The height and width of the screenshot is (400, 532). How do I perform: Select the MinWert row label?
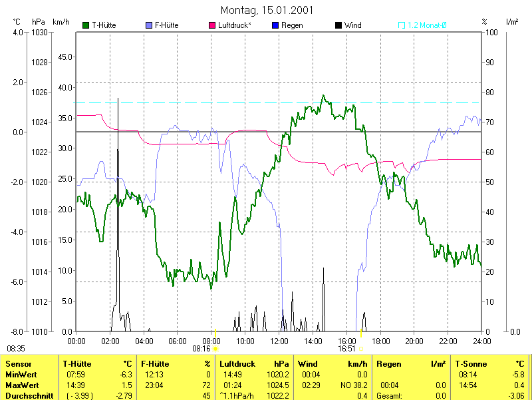point(21,375)
